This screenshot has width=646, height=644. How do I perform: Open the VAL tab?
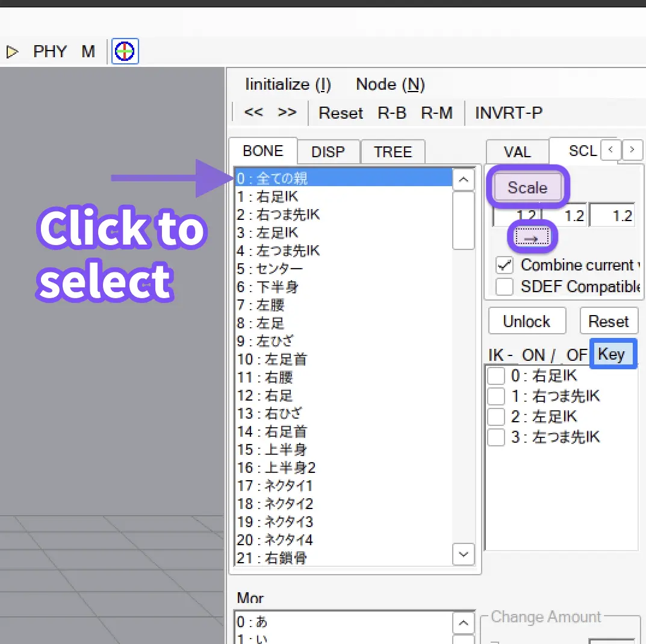[517, 152]
